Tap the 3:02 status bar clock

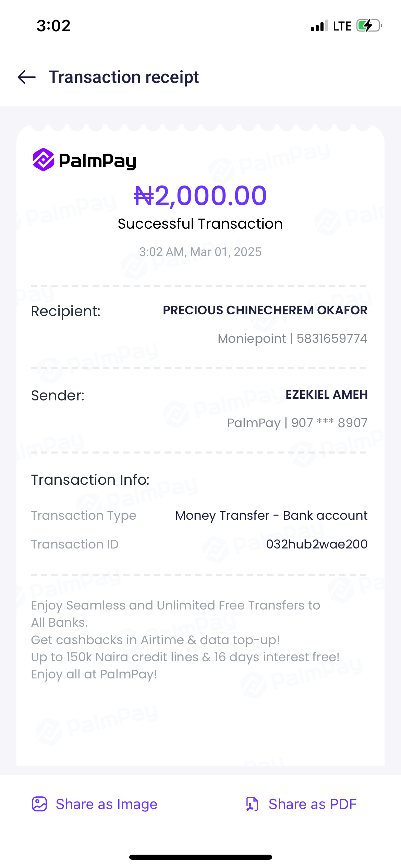pyautogui.click(x=53, y=26)
